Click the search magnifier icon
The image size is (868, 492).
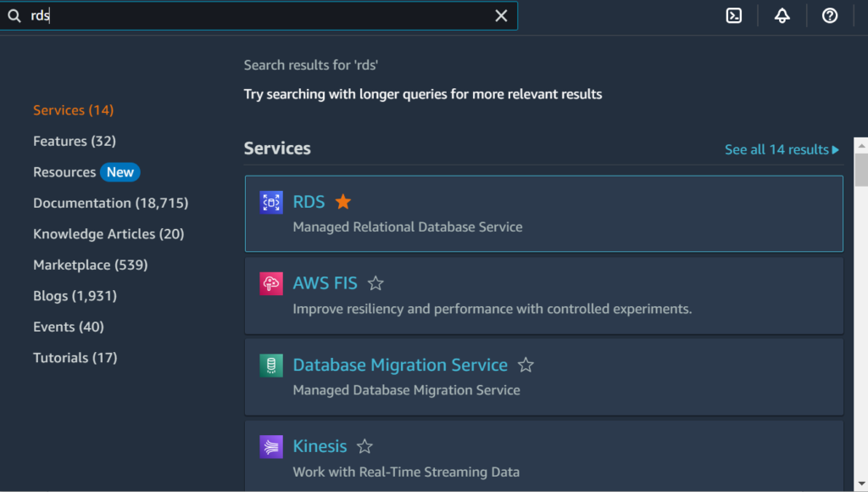14,15
